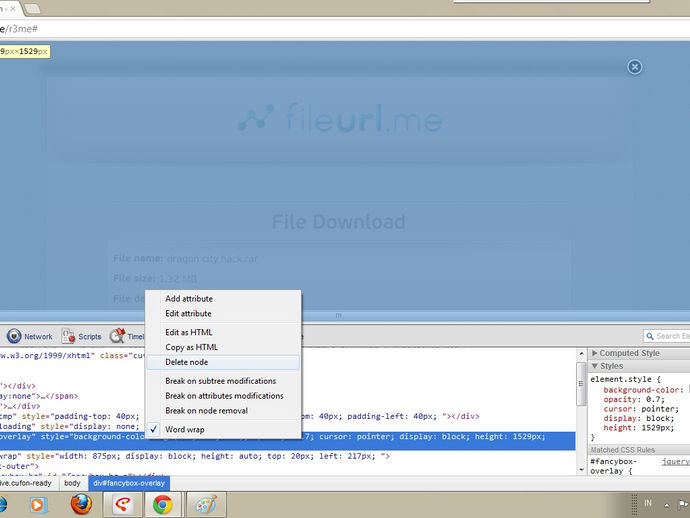
Task: Click the elements panel scroll up arrow
Action: [x=581, y=353]
